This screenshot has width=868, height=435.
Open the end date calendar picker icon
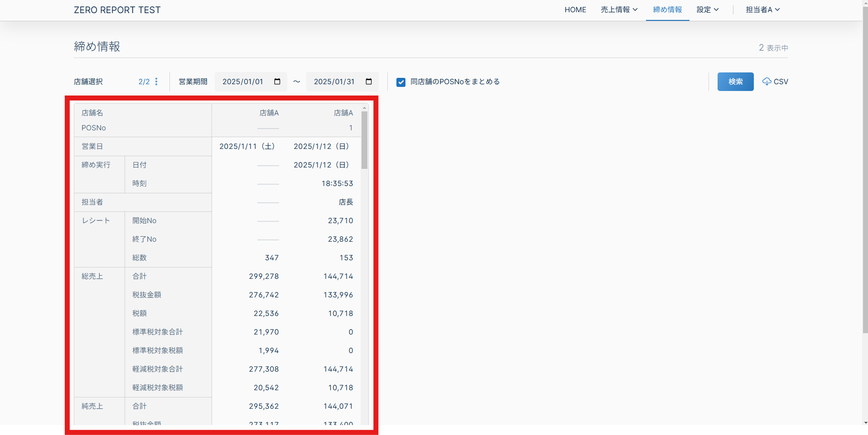pyautogui.click(x=369, y=81)
